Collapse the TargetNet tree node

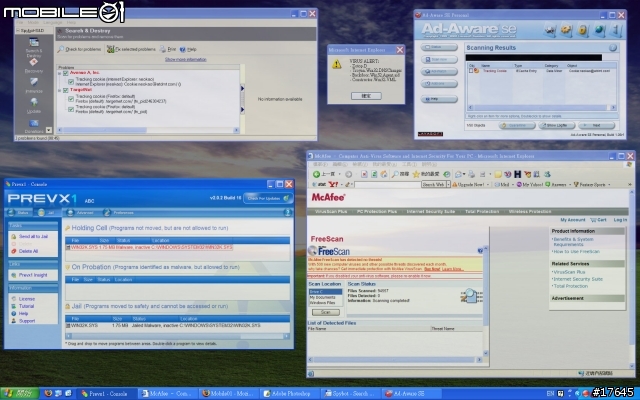pos(60,91)
